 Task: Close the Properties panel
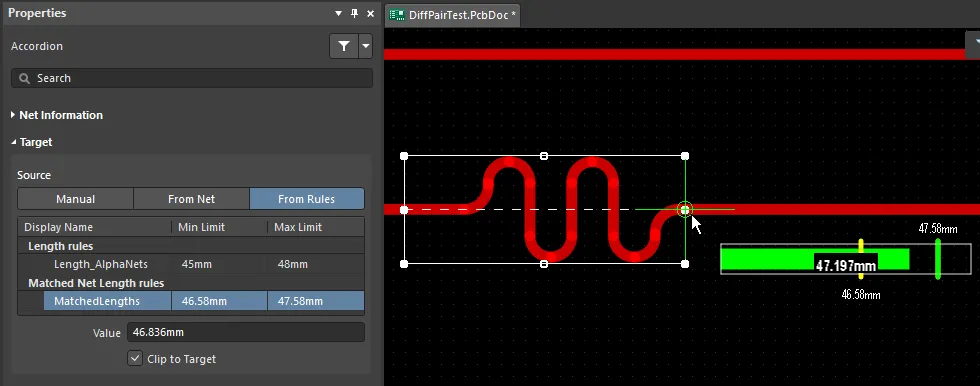370,13
